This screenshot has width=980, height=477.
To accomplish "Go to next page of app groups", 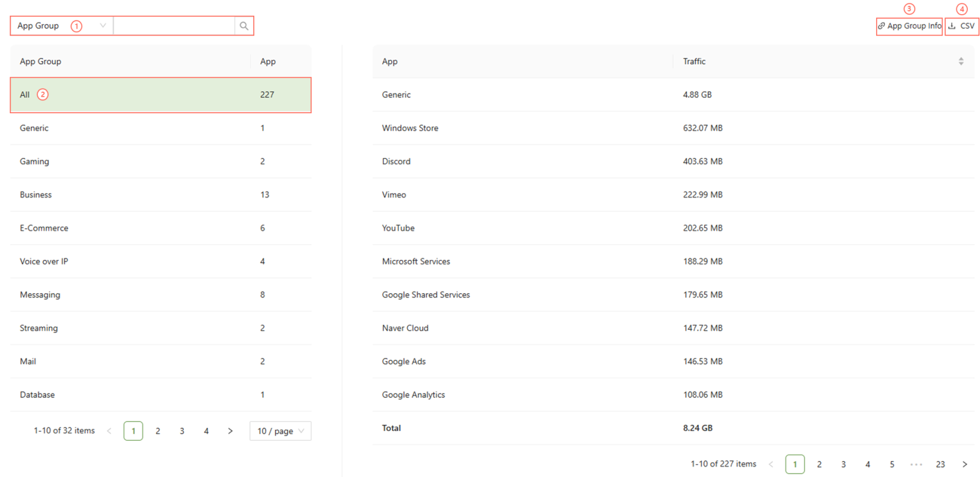I will (230, 431).
